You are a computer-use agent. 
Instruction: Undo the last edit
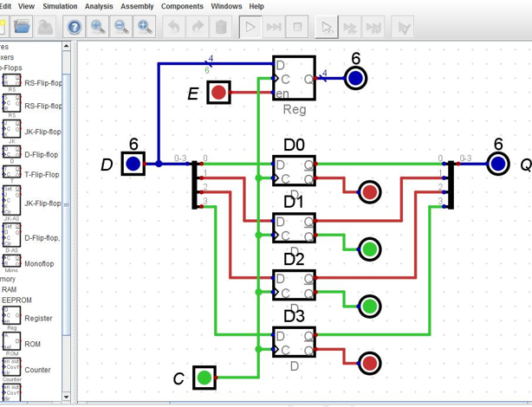tap(173, 27)
